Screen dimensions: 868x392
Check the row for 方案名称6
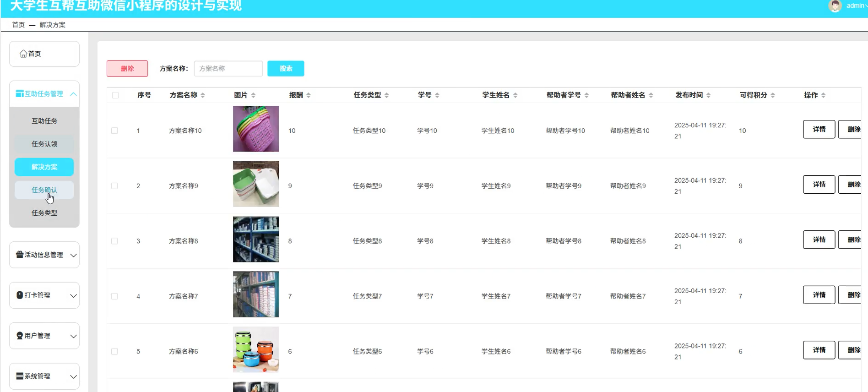tap(114, 352)
